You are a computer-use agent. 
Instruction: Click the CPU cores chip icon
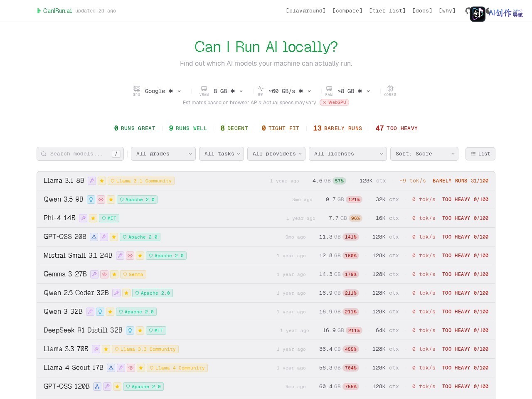coord(390,89)
